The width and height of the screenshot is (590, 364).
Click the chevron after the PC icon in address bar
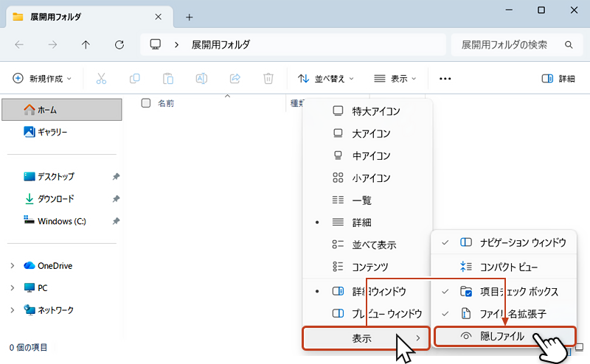coord(176,45)
